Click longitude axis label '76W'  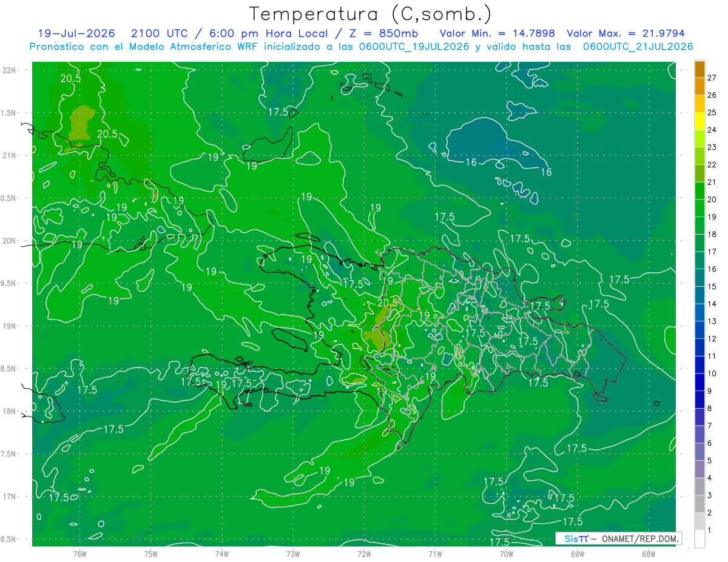[x=79, y=554]
